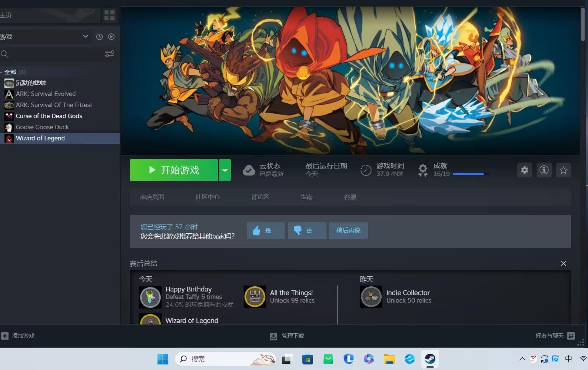The width and height of the screenshot is (588, 370).
Task: Open the Indie Collector achievement icon
Action: coord(371,297)
